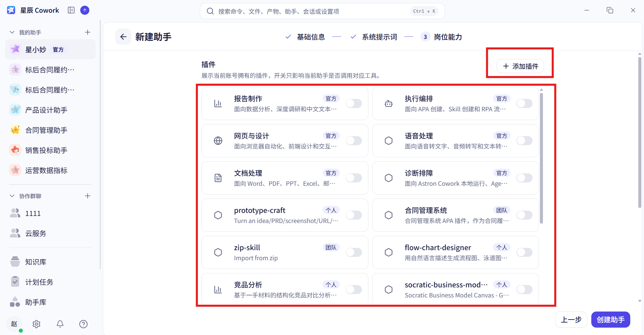
Task: Turn on the 合同管理系统 plugin
Action: point(524,215)
